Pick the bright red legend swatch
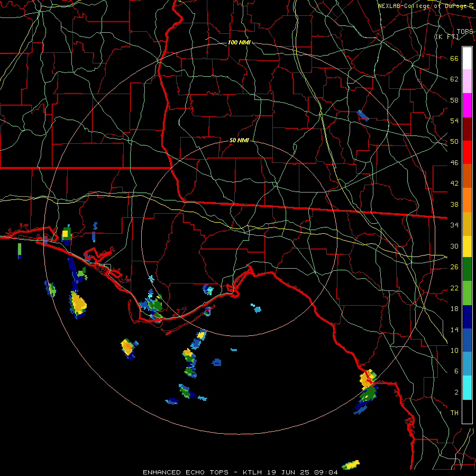The image size is (476, 476). click(467, 152)
